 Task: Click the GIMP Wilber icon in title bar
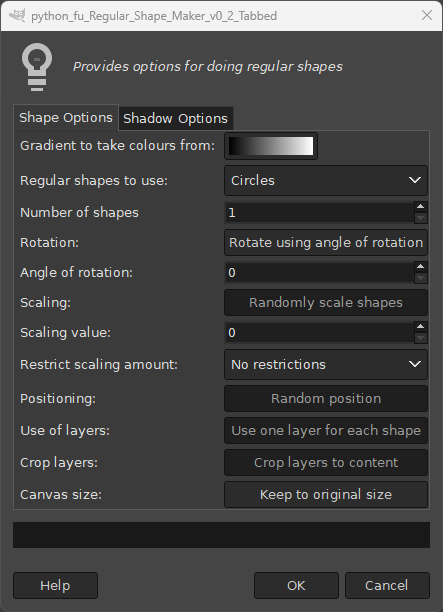pyautogui.click(x=17, y=16)
